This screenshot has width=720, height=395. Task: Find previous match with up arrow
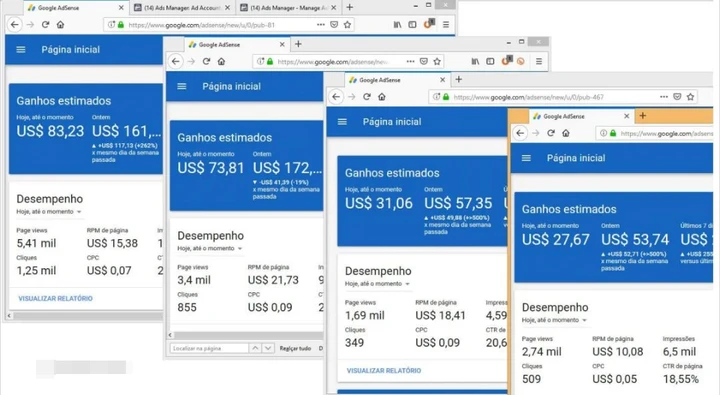coord(255,348)
